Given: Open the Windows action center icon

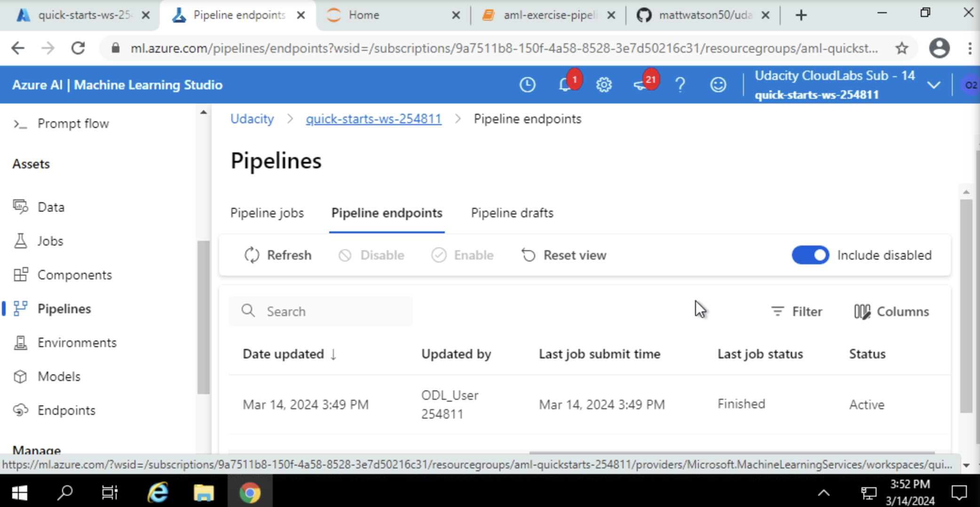Looking at the screenshot, I should (959, 493).
